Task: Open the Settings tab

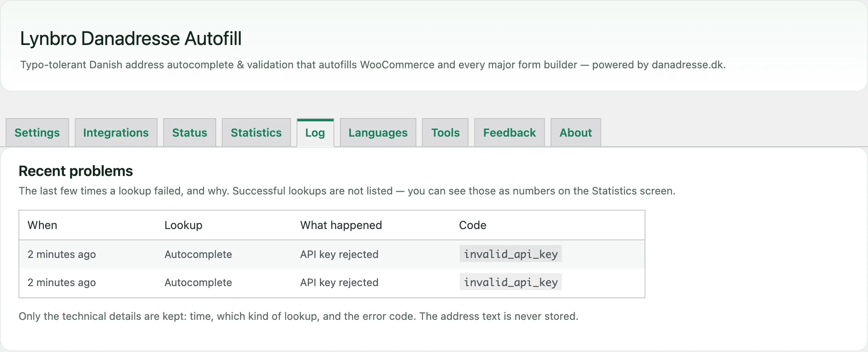Action: click(x=37, y=133)
